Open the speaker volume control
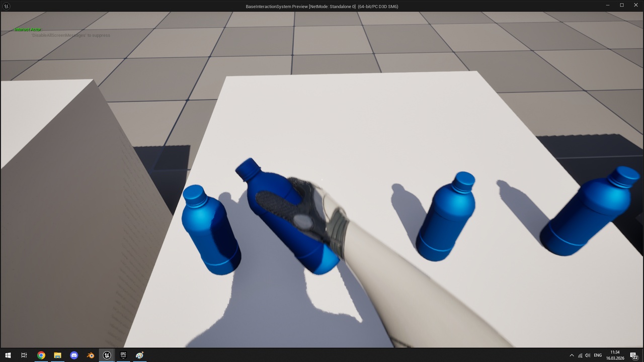644x362 pixels. [x=588, y=355]
